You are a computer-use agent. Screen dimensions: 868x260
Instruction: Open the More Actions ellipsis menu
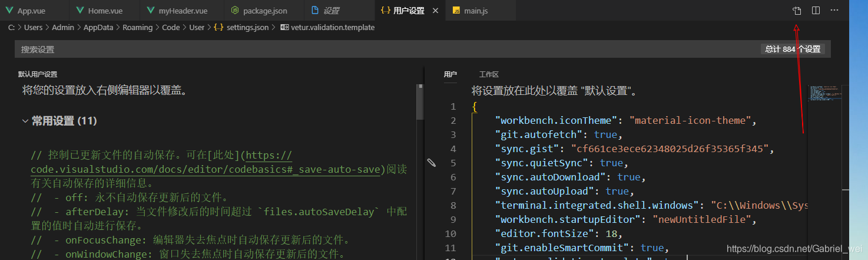834,11
